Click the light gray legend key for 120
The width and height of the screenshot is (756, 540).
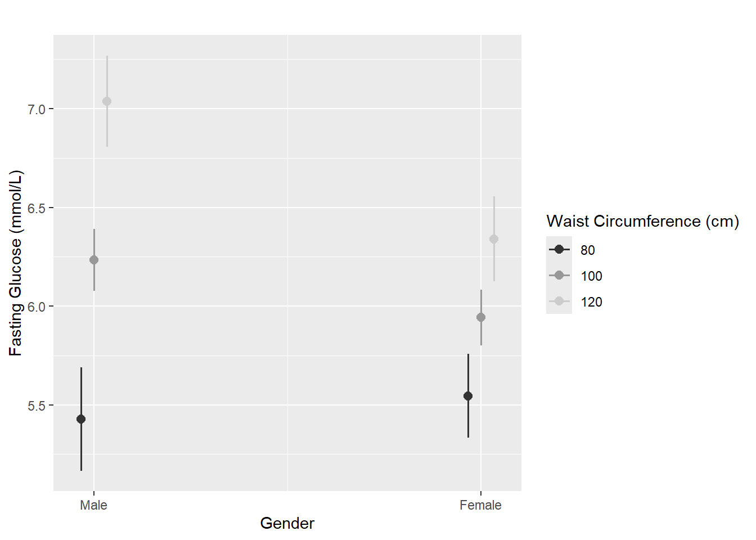coord(559,301)
